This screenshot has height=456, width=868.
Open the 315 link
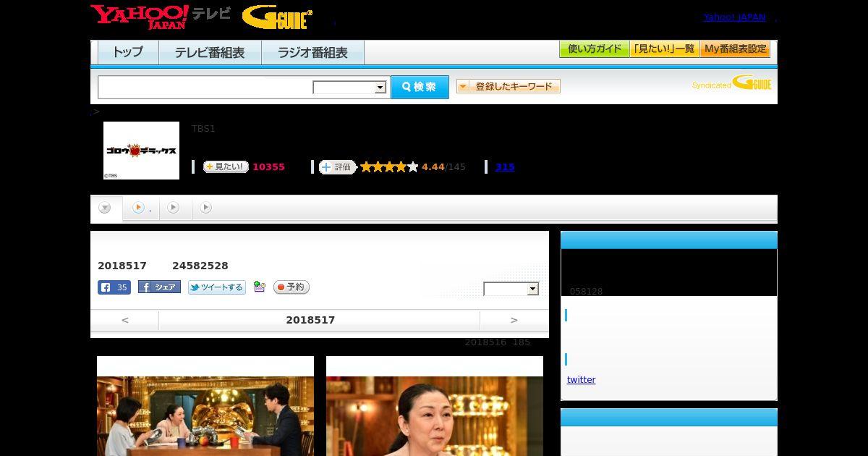(505, 167)
